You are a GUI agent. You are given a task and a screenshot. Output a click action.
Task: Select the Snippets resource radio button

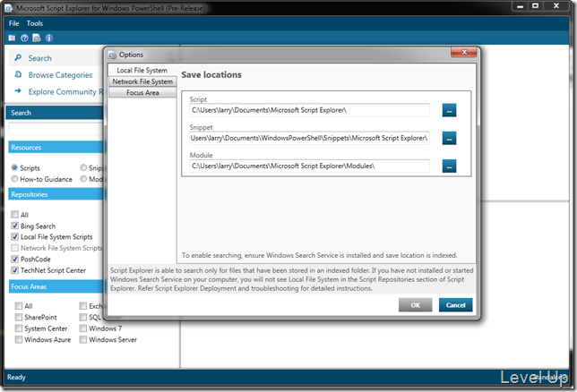point(83,167)
